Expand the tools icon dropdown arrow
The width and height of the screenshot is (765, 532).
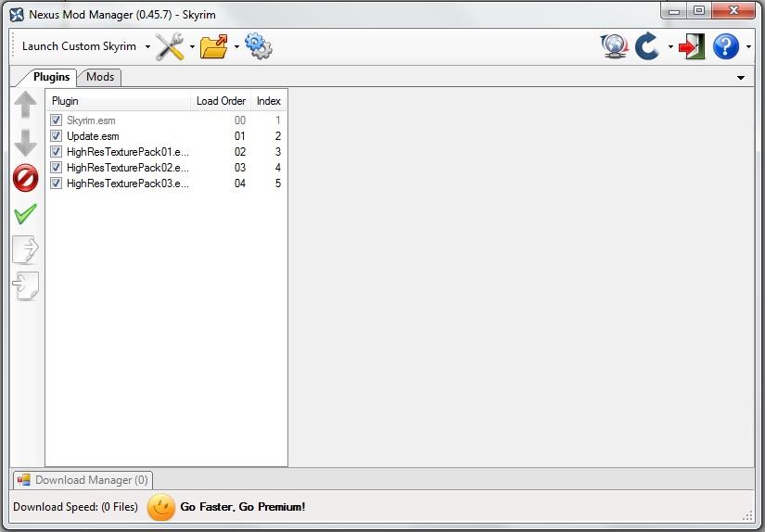tap(192, 47)
